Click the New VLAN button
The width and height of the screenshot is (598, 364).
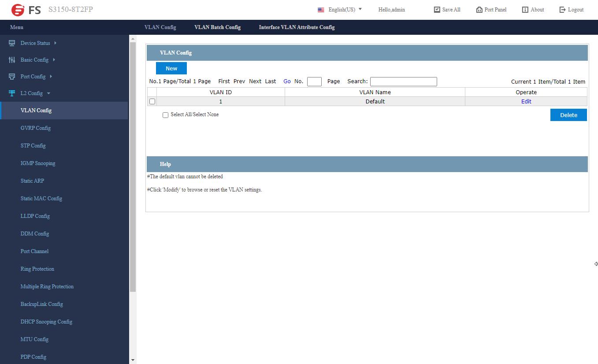point(171,68)
